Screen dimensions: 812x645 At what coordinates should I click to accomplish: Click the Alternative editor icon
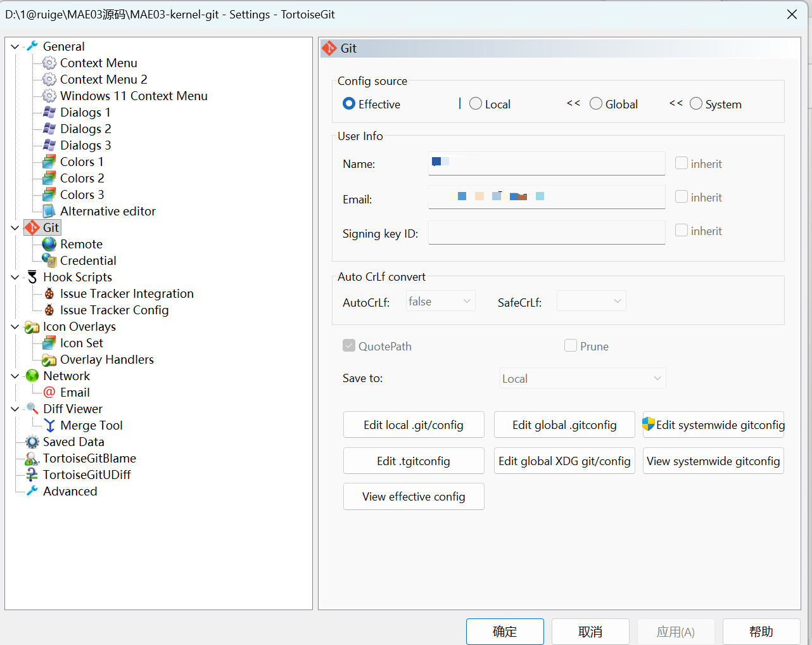(x=49, y=211)
